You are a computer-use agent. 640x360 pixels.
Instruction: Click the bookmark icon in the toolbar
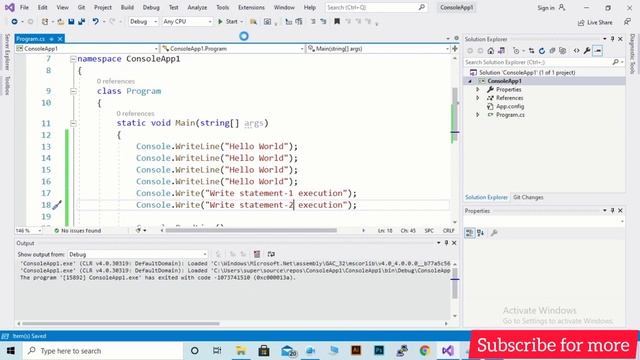pyautogui.click(x=337, y=22)
